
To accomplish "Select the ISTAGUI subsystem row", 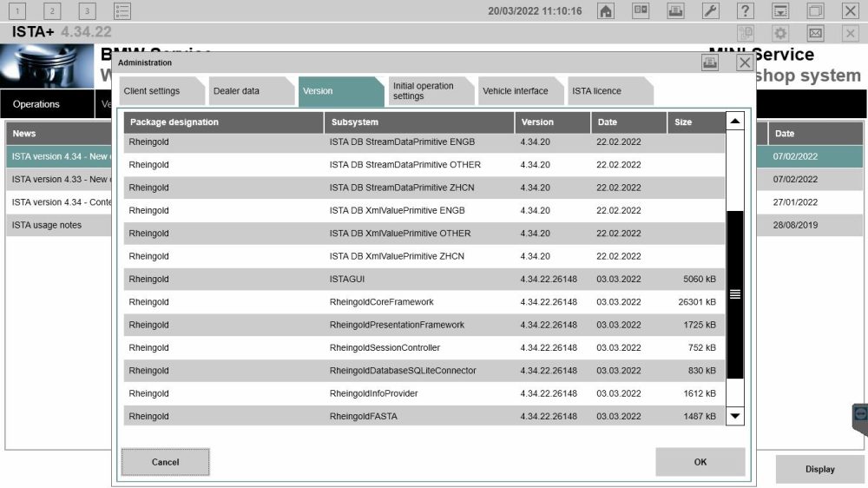I will 424,280.
